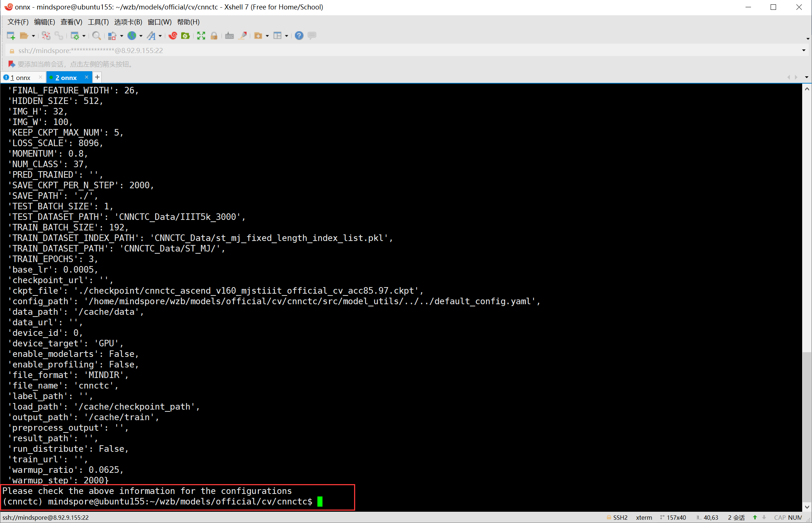Click the Encoding globe icon
Image resolution: width=812 pixels, height=523 pixels.
point(132,36)
